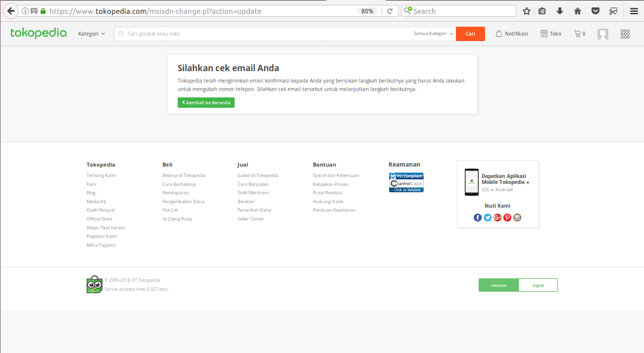The height and width of the screenshot is (353, 644).
Task: Open the Pocket icon in toolbar
Action: pyautogui.click(x=596, y=11)
